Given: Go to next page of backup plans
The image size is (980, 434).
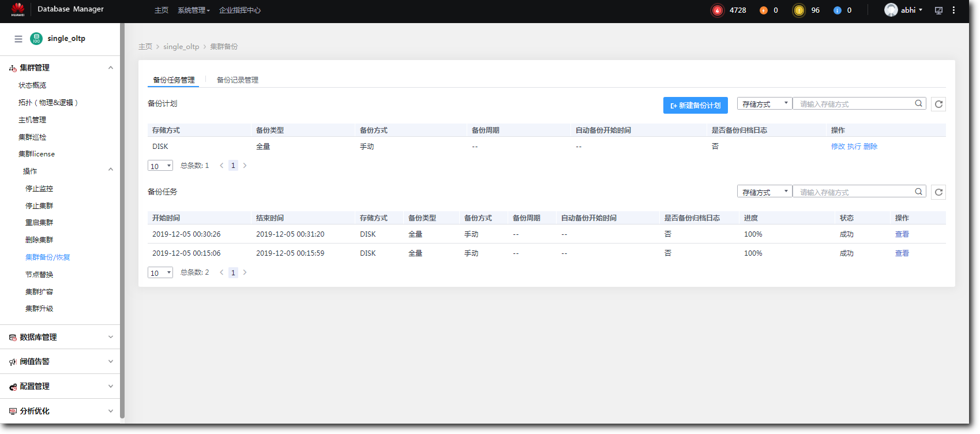Looking at the screenshot, I should (245, 166).
